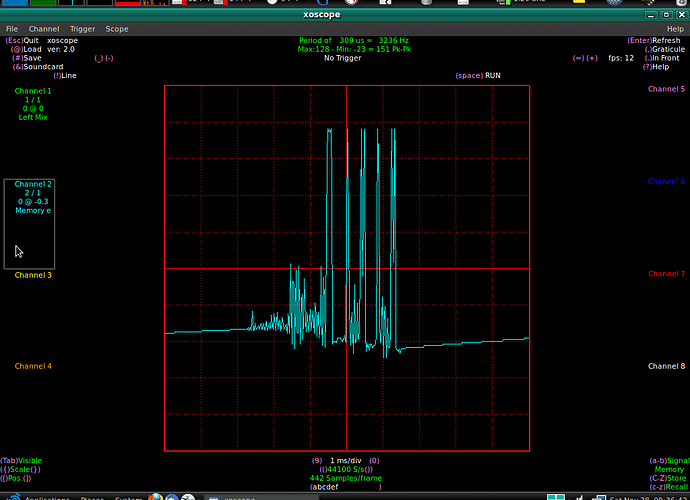Click the Memory e source in Channel 2
The height and width of the screenshot is (500, 690).
(x=33, y=211)
